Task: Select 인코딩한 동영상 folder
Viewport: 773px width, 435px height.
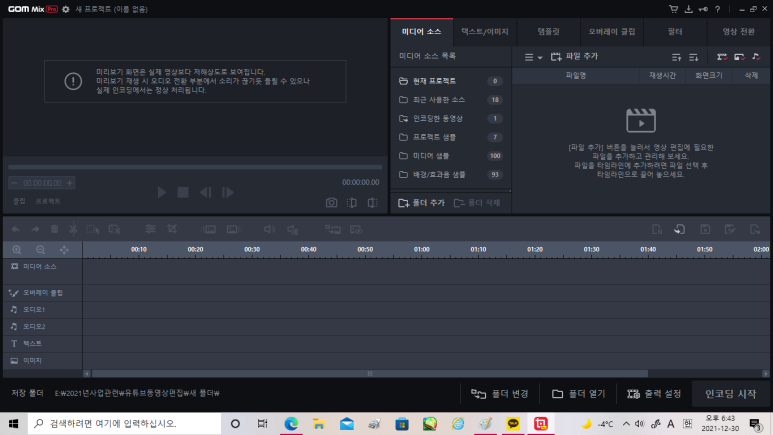Action: (x=451, y=118)
